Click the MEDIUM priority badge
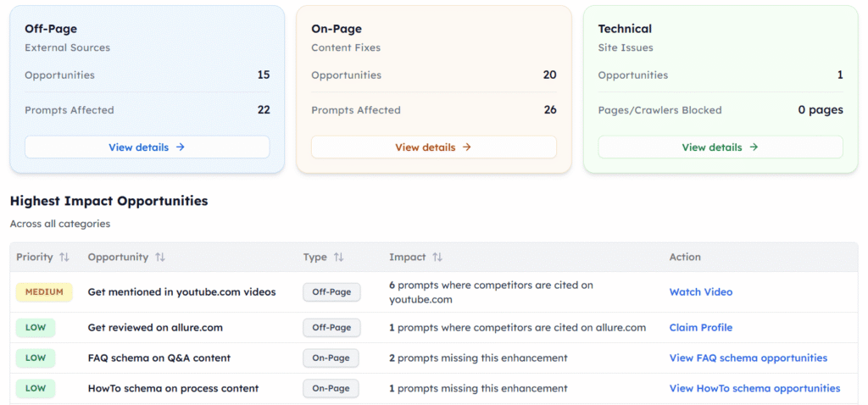This screenshot has width=868, height=405. (44, 292)
